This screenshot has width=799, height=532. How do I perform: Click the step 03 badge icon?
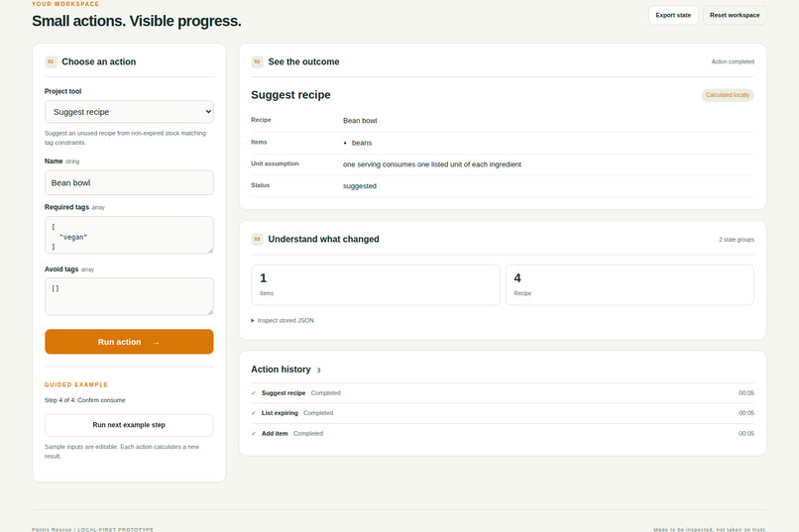coord(257,239)
